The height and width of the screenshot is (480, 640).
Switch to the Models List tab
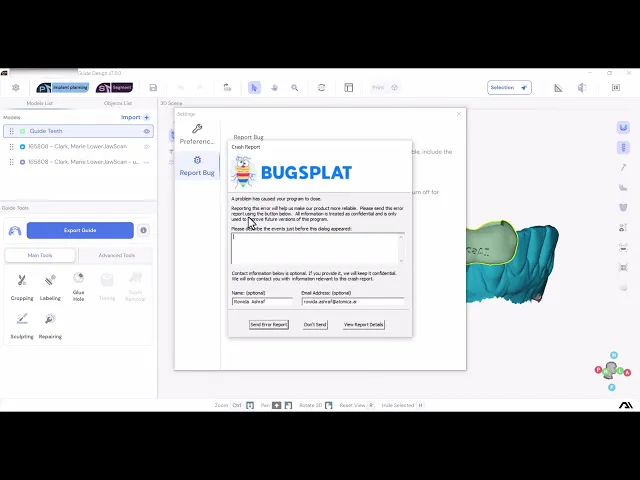point(40,103)
